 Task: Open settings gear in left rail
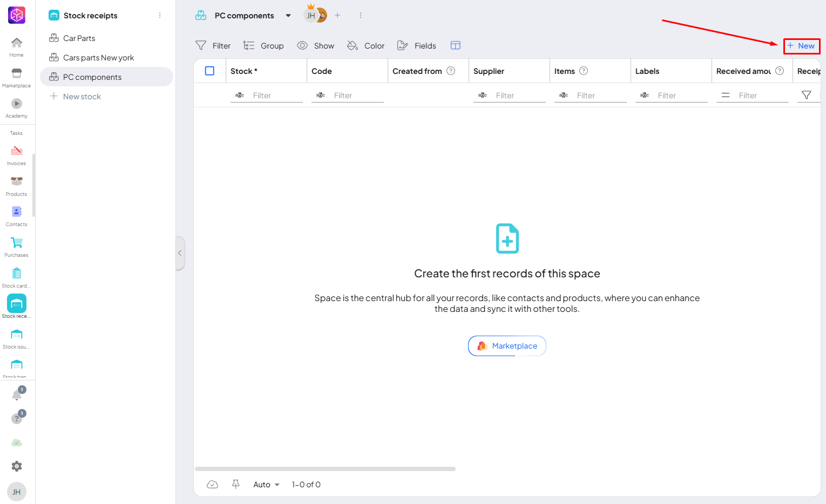coord(17,466)
